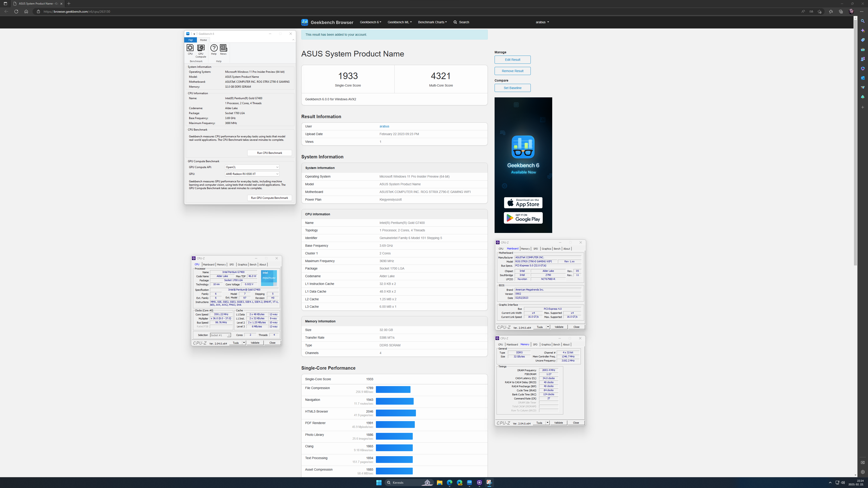Open Edge sidebar Drop paper-plane icon
The width and height of the screenshot is (868, 488).
point(863,87)
